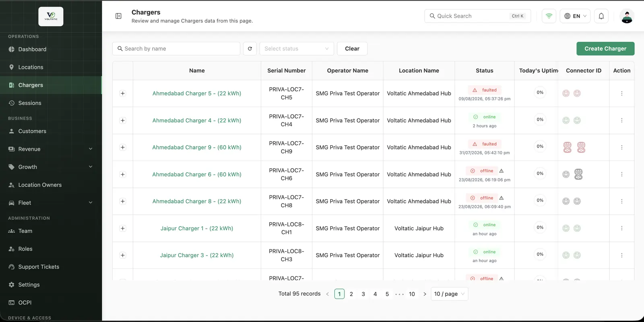Open Support Tickets from sidebar

point(51,267)
